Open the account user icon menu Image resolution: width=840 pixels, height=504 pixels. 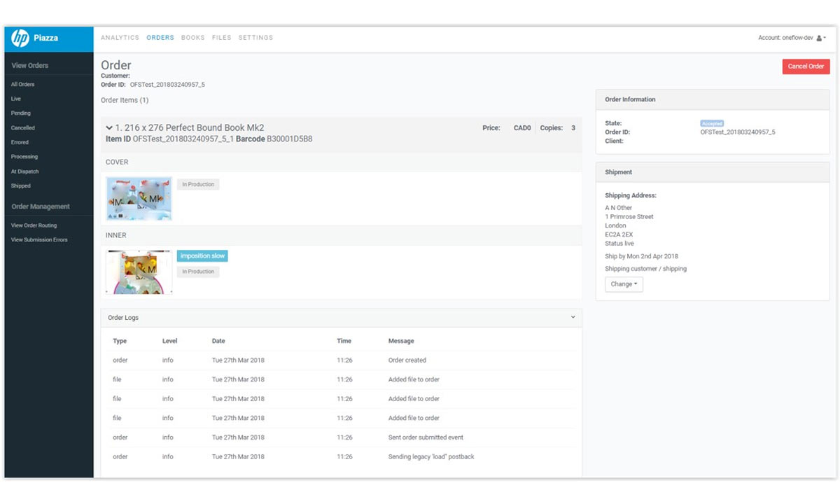pyautogui.click(x=820, y=38)
